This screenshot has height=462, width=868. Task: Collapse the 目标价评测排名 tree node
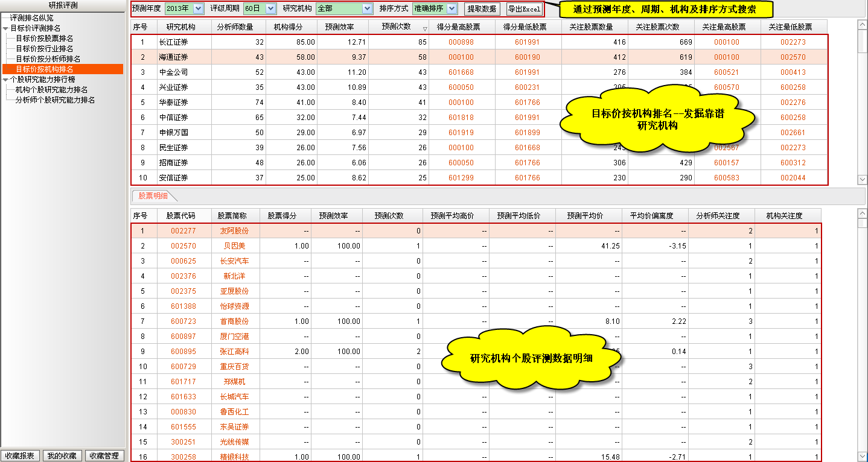click(5, 28)
